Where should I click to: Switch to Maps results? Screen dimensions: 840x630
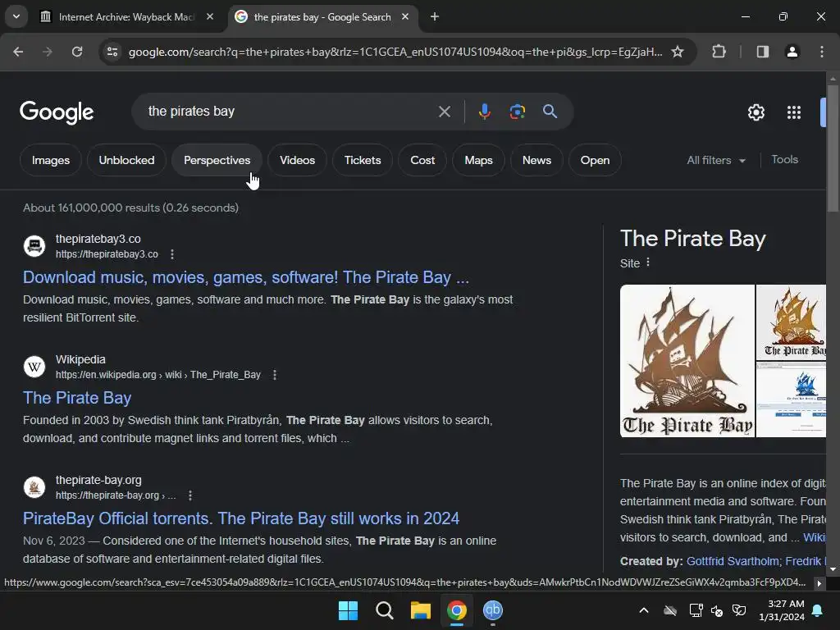(478, 160)
